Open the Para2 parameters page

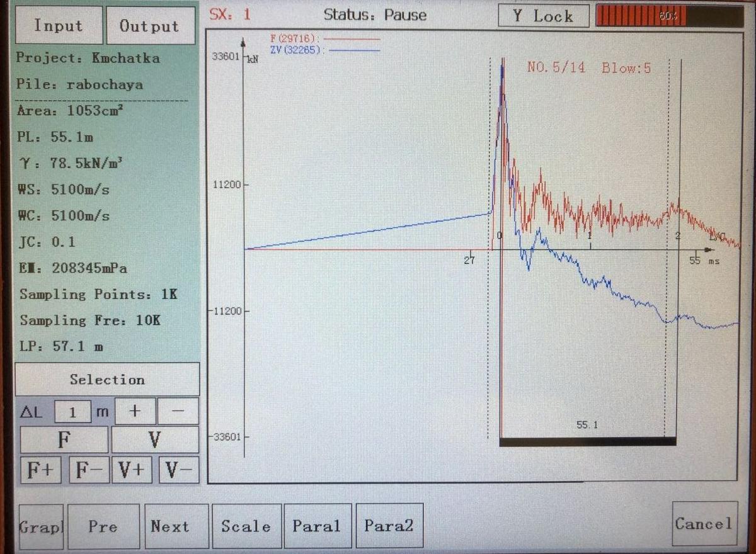[389, 526]
